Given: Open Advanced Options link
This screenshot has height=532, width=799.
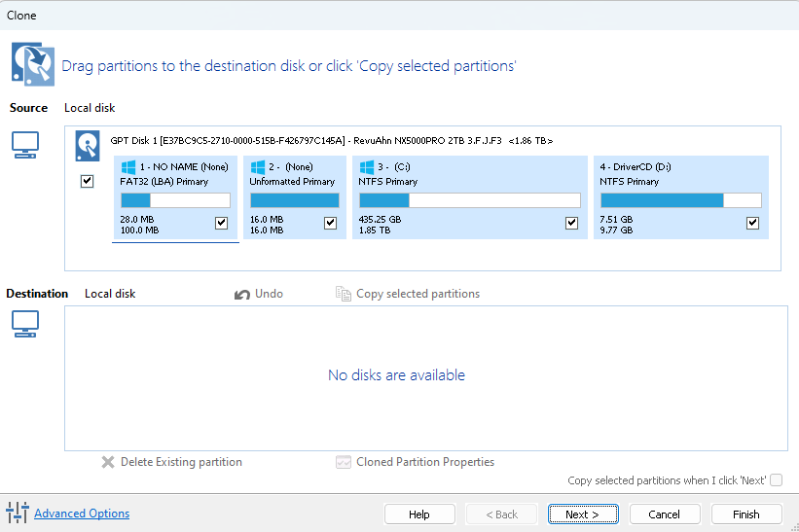Looking at the screenshot, I should (x=82, y=514).
